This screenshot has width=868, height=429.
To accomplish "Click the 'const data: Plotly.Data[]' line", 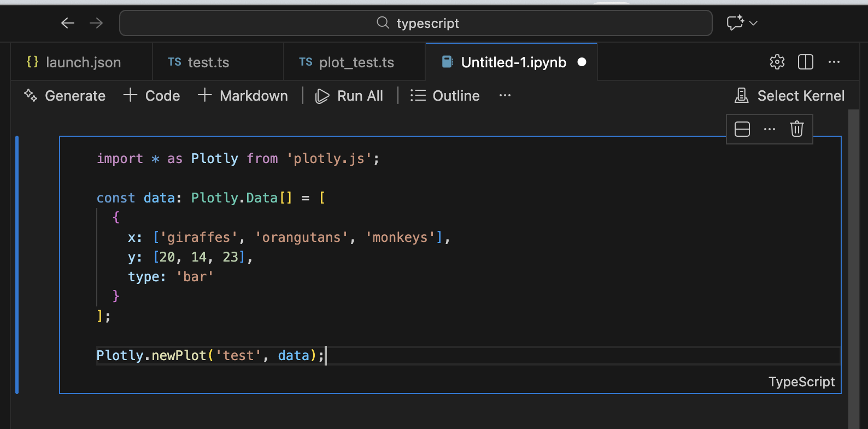I will coord(211,198).
